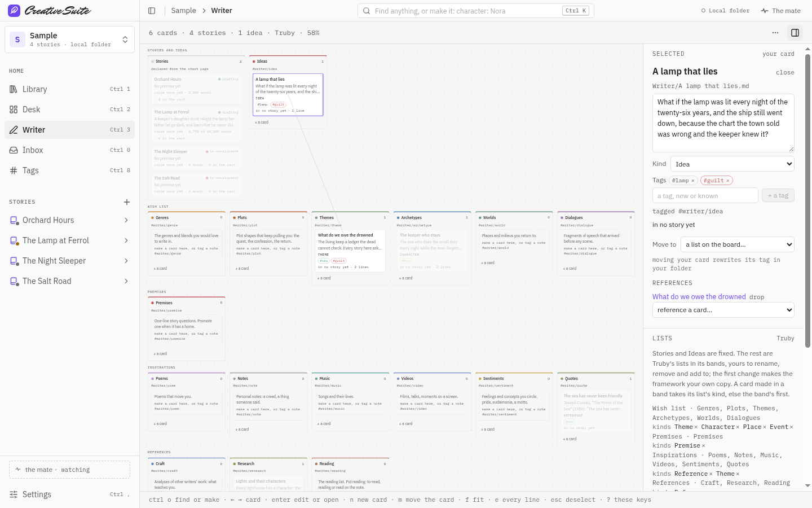This screenshot has height=508, width=812.
Task: Toggle the left sidebar panel icon
Action: coord(152,11)
